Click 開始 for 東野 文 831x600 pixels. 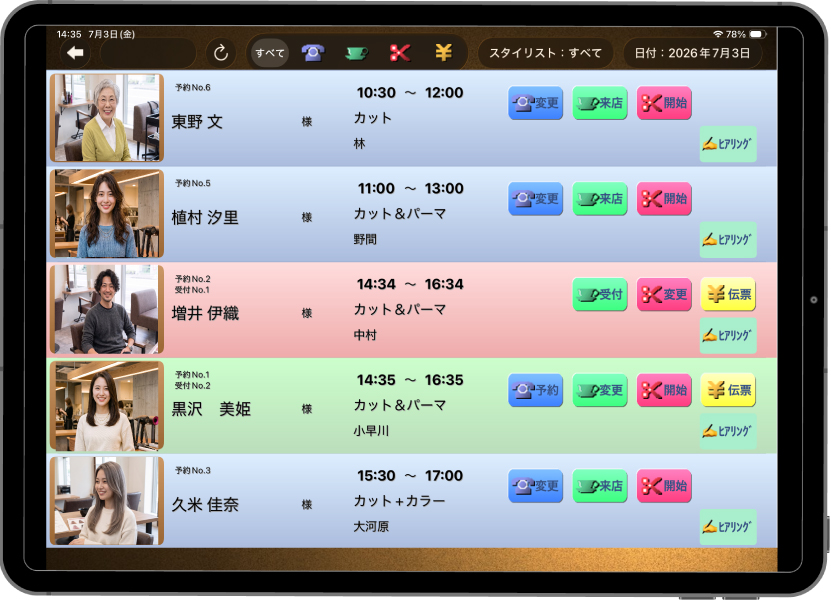point(664,103)
